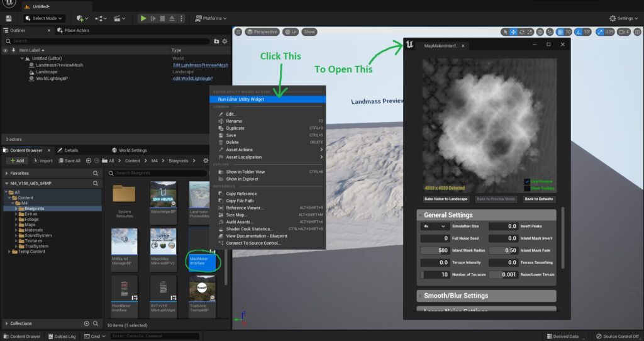The width and height of the screenshot is (644, 341).
Task: Click the Outliner pin column header
Action: pos(13,50)
